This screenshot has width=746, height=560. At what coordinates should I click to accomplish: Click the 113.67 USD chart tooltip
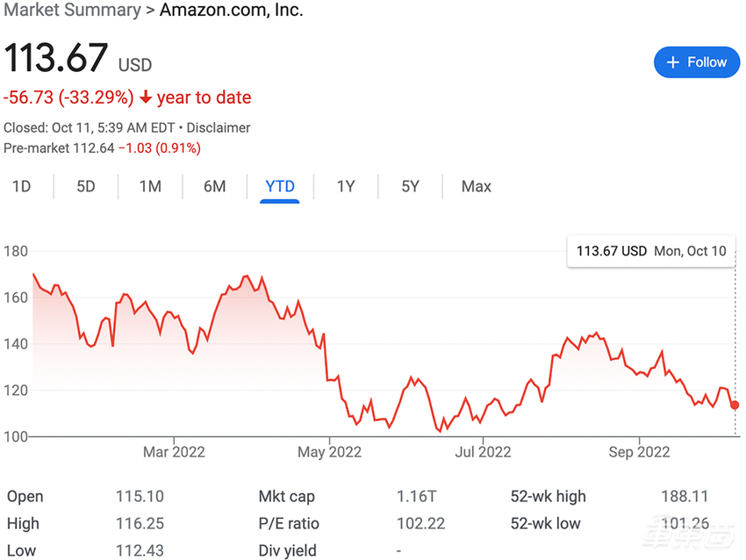[x=650, y=251]
